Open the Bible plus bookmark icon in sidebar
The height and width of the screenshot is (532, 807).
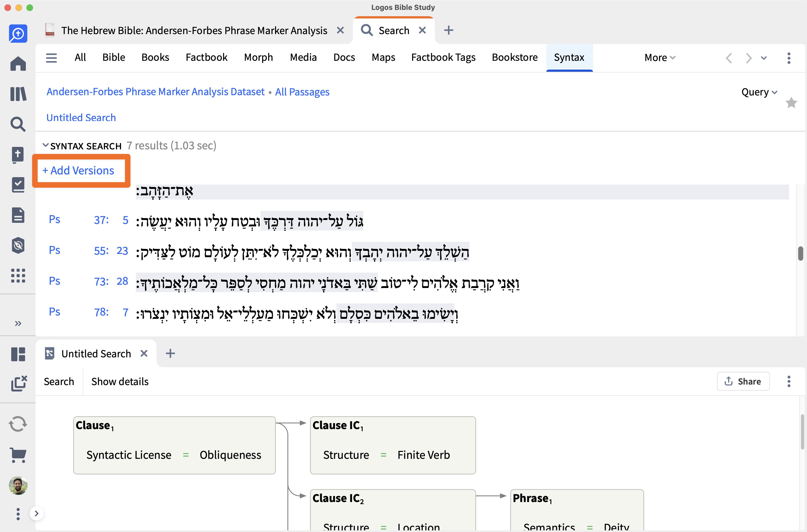[18, 155]
